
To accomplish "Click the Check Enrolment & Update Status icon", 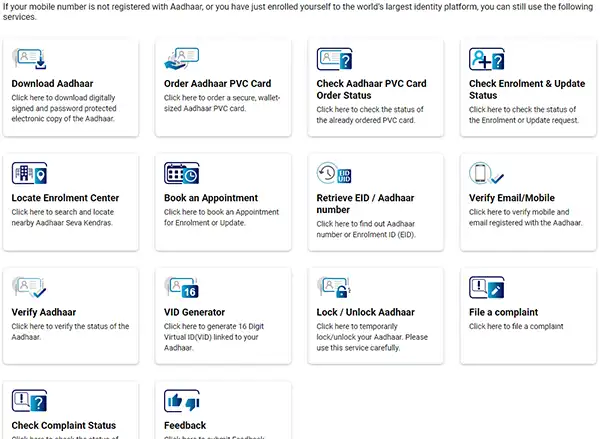I will click(487, 59).
